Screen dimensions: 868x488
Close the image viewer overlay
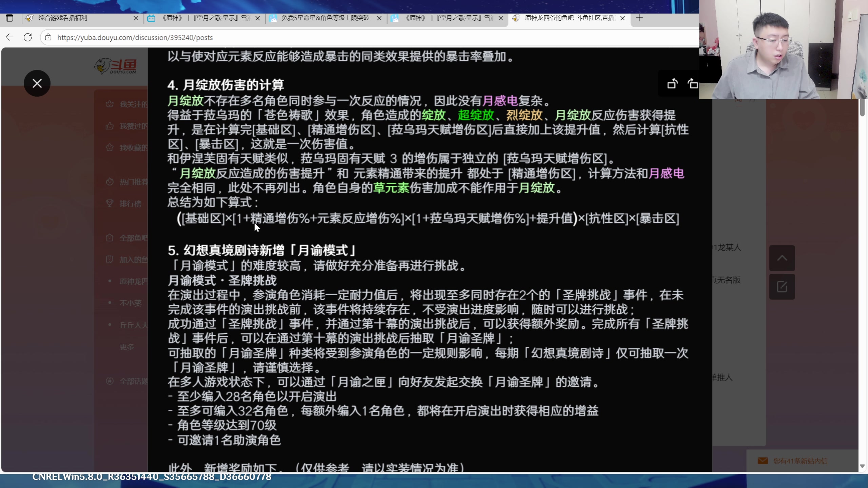pos(37,83)
